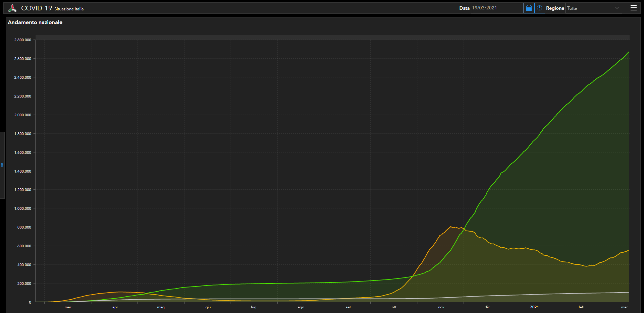Click the Data label

(464, 8)
